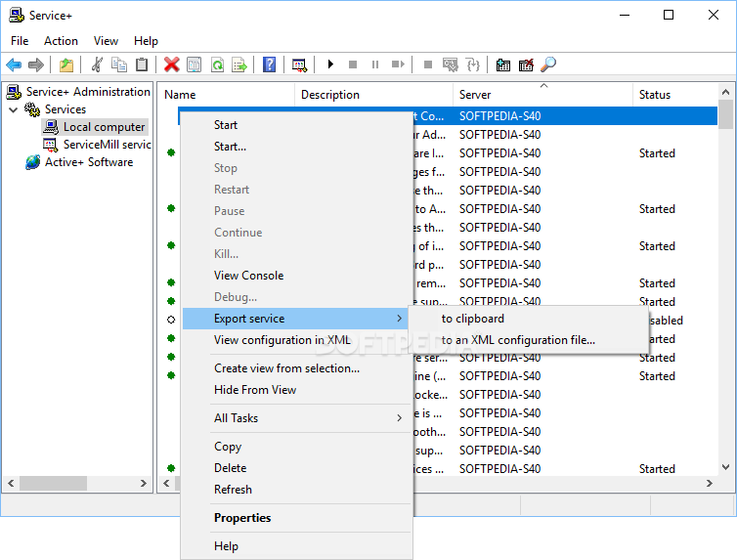Click the Paste clipboard toolbar icon
This screenshot has width=737, height=560.
coord(142,65)
